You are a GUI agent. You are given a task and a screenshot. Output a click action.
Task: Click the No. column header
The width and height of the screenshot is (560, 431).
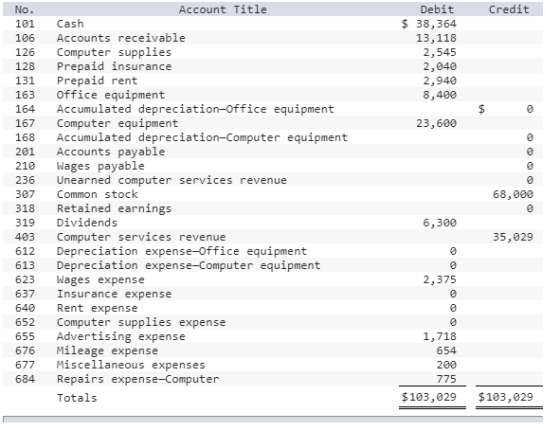point(24,9)
